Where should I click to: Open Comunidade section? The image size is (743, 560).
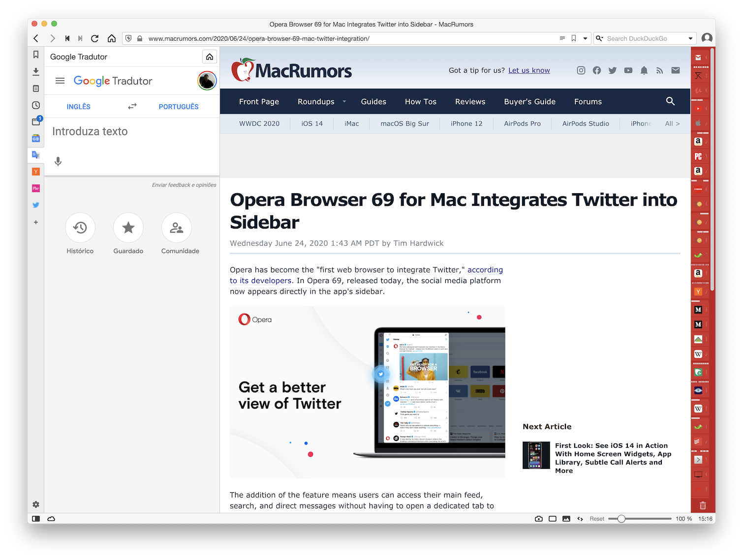180,234
